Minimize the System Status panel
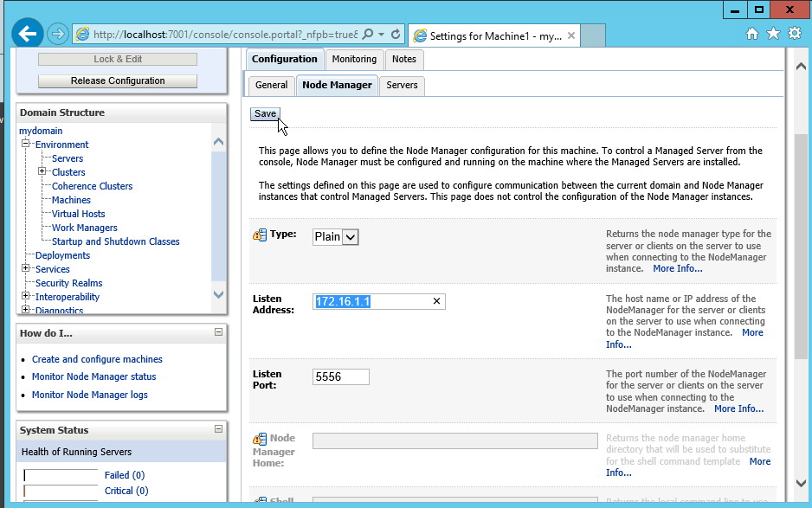Screen dimensions: 812x508 click(218, 429)
